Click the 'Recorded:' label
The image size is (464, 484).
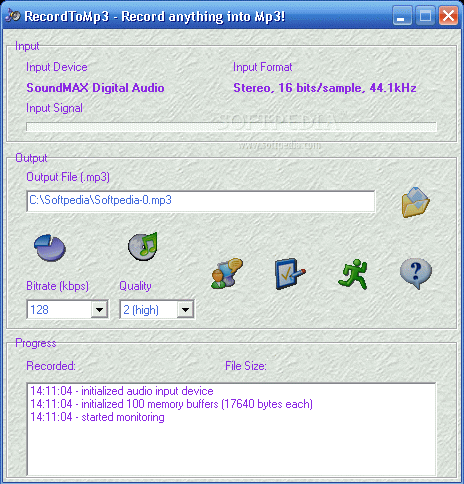[51, 366]
